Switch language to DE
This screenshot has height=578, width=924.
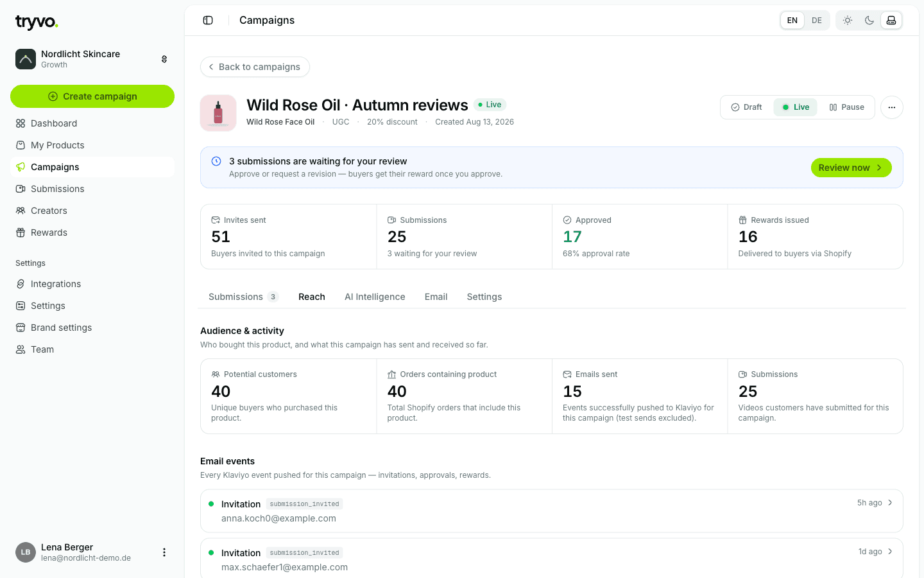click(817, 21)
